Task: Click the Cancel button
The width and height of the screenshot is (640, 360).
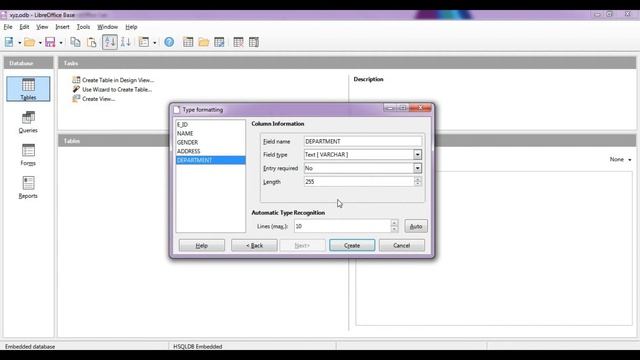Action: (x=402, y=245)
